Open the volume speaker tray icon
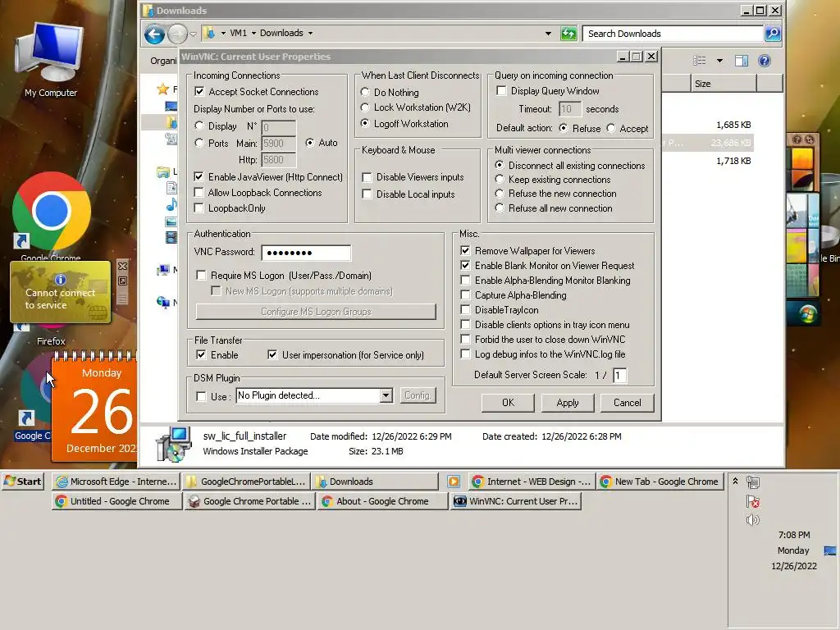840x630 pixels. tap(753, 520)
